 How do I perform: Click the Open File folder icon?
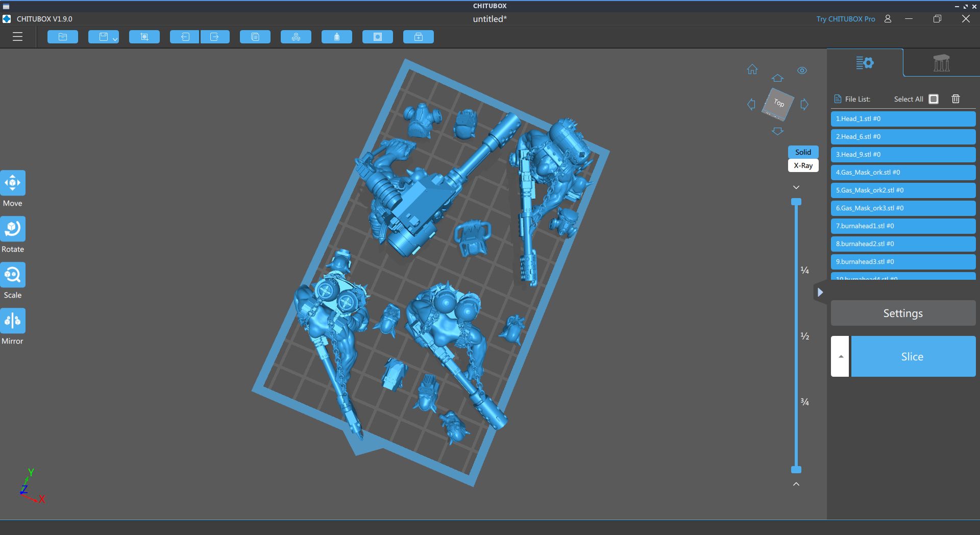click(x=63, y=37)
